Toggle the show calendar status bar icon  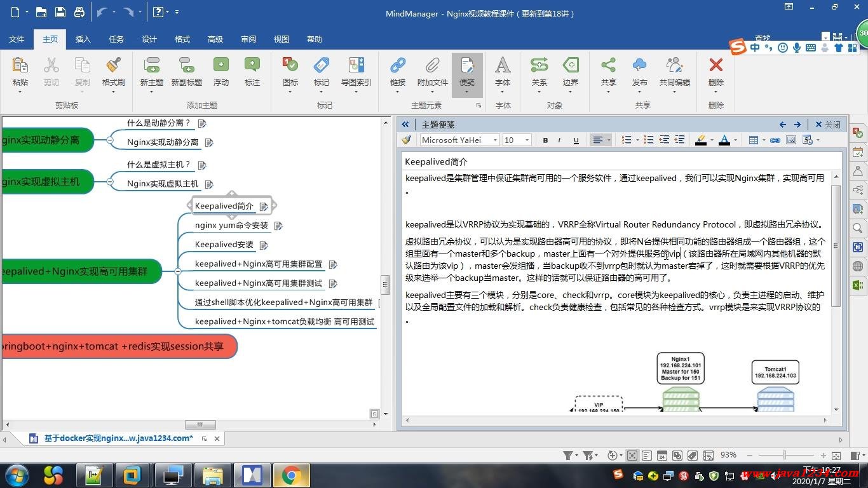tap(661, 456)
